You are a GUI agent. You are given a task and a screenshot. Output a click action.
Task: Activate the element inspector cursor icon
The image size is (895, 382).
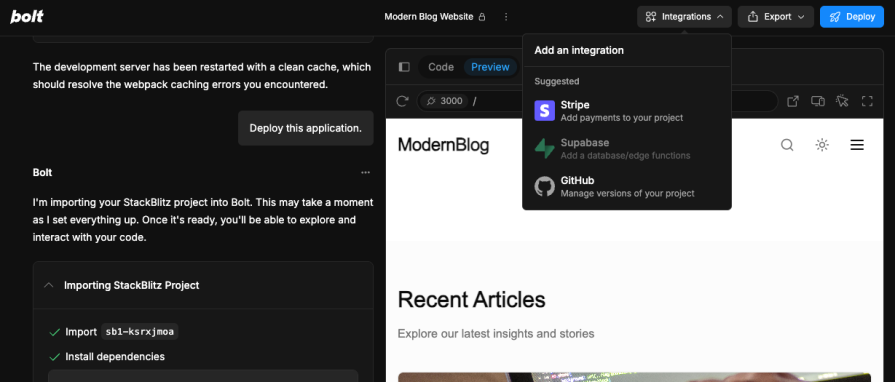point(842,101)
